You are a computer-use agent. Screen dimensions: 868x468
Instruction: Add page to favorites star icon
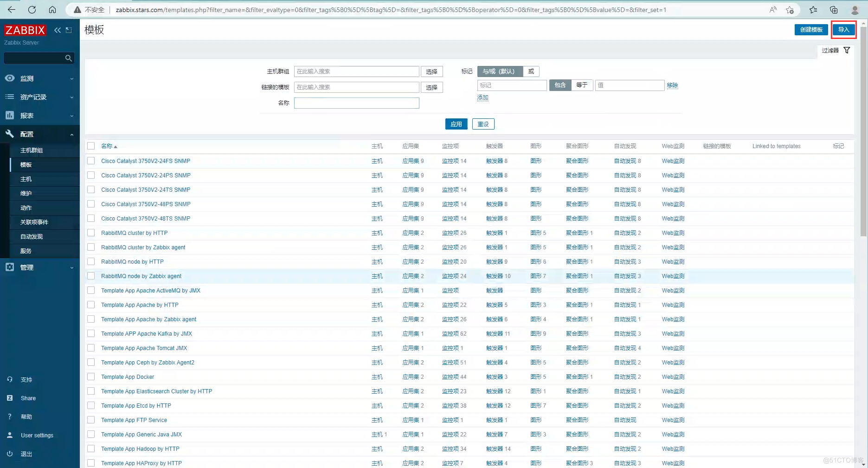pyautogui.click(x=790, y=10)
